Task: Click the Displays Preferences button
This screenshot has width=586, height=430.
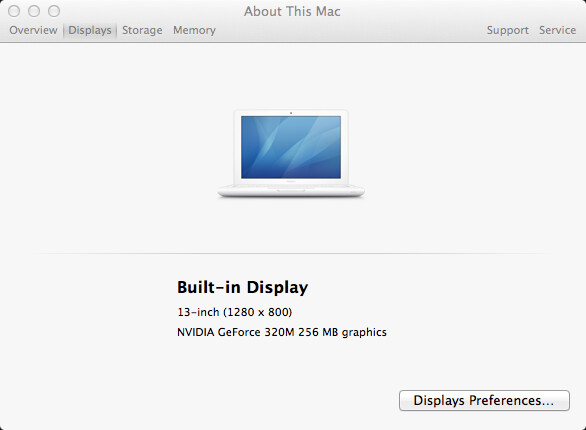Action: 484,400
